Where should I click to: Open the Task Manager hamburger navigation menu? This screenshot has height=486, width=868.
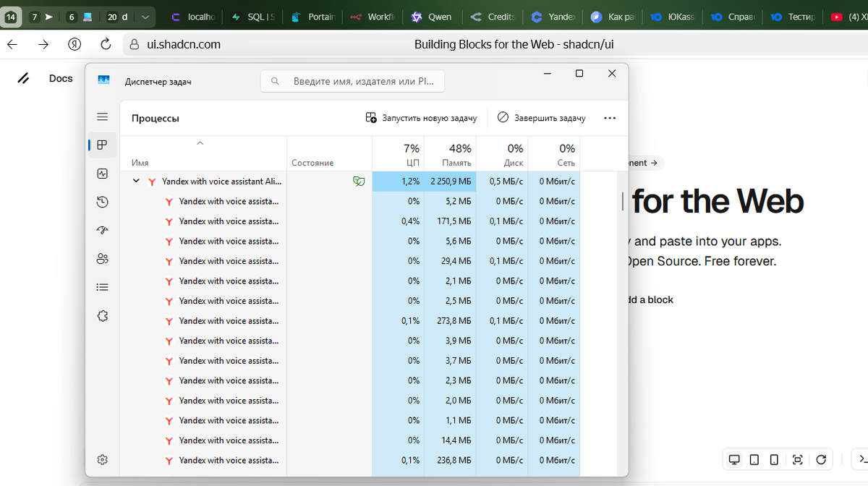point(102,117)
